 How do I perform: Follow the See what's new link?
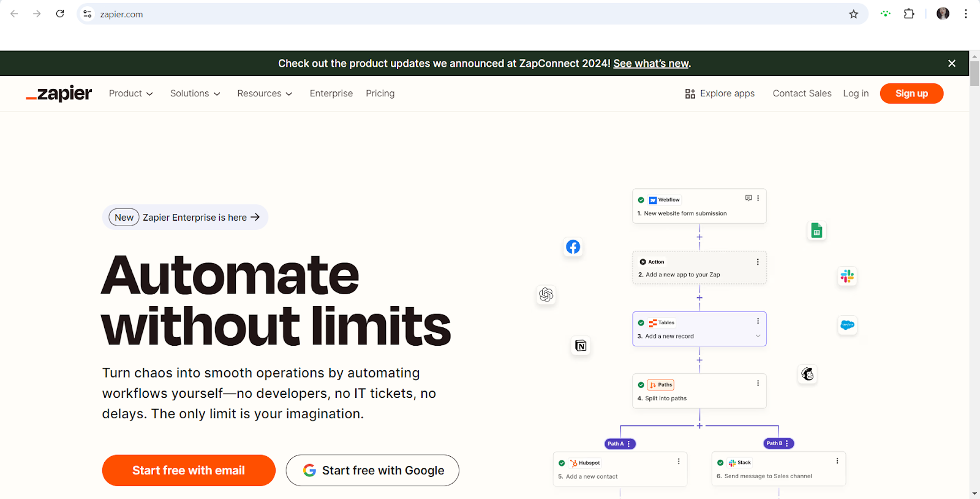coord(651,63)
